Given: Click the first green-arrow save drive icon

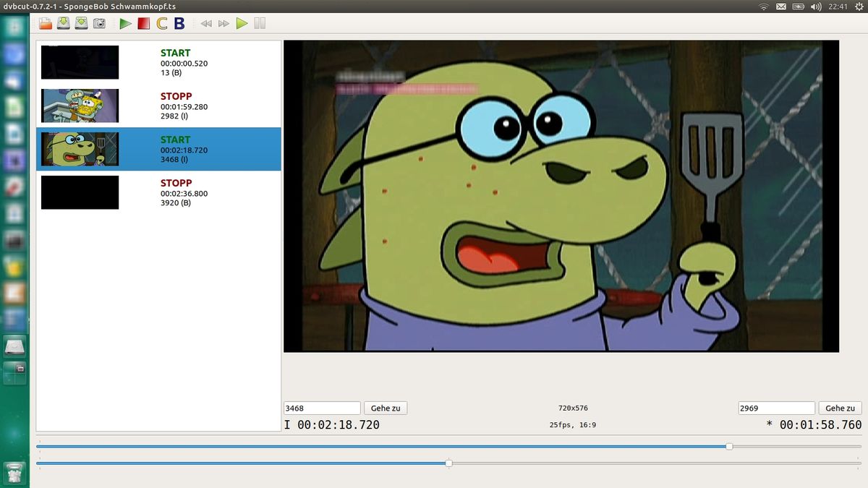Looking at the screenshot, I should 64,23.
